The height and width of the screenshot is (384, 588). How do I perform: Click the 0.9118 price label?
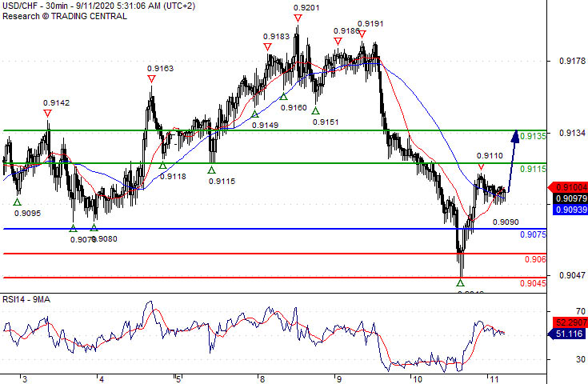click(x=173, y=176)
